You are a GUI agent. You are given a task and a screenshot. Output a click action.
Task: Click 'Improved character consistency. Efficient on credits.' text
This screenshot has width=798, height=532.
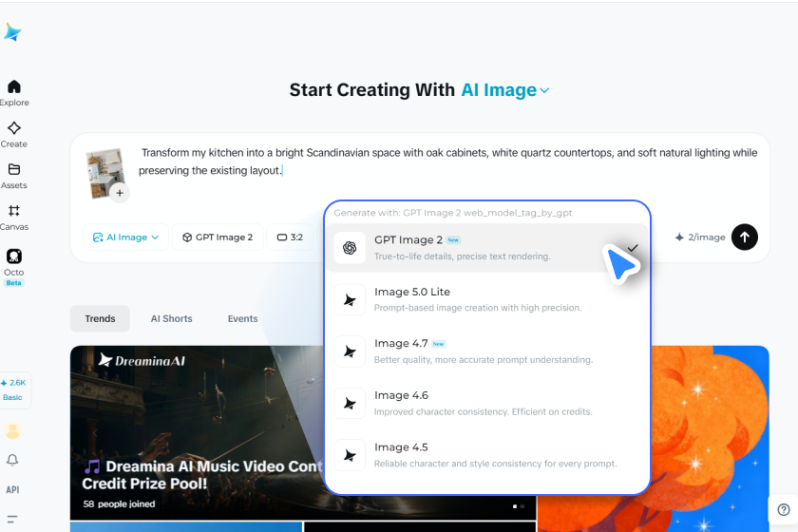coord(483,411)
